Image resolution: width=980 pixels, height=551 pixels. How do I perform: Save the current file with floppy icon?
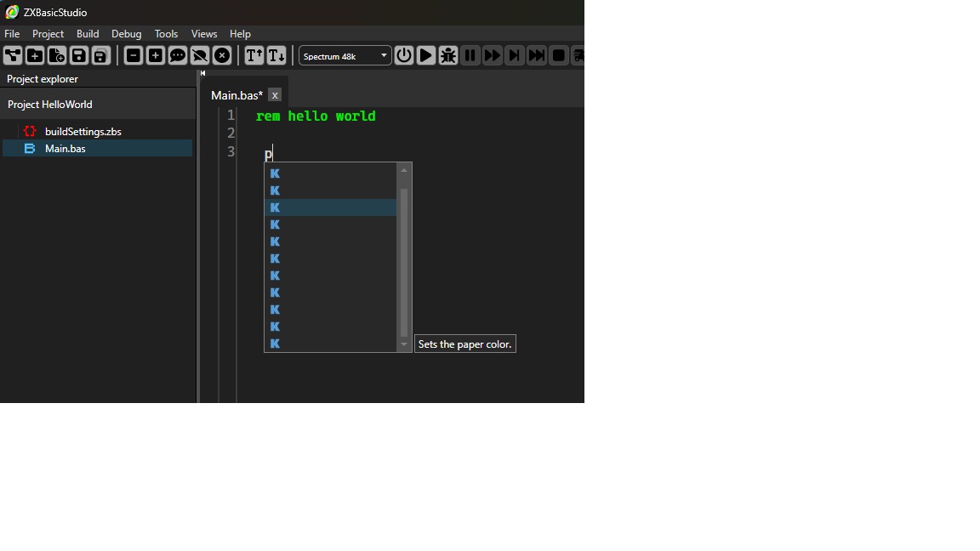(x=79, y=56)
